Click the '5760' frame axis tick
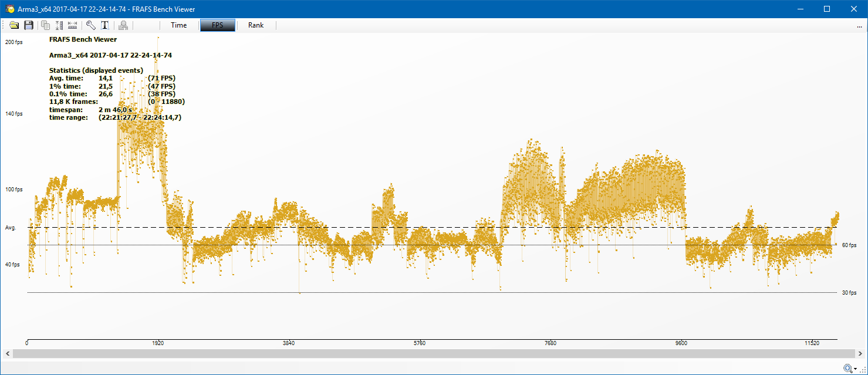This screenshot has height=375, width=868. coord(420,343)
